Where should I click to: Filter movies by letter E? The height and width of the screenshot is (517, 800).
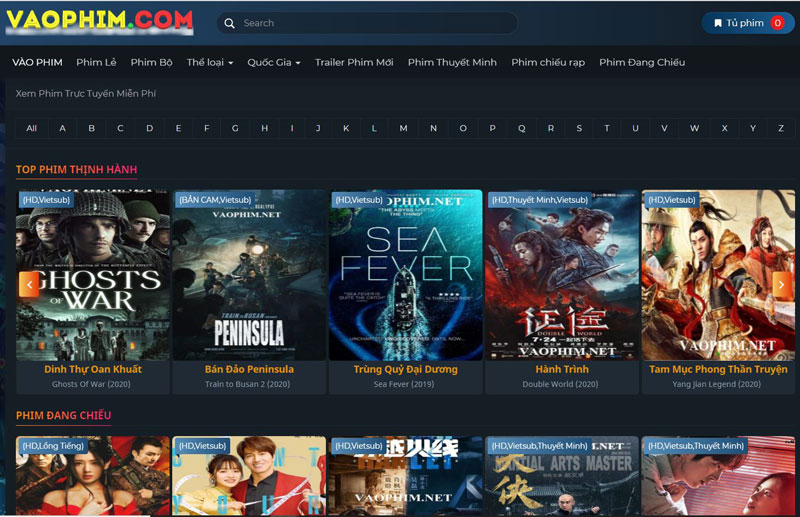coord(178,128)
